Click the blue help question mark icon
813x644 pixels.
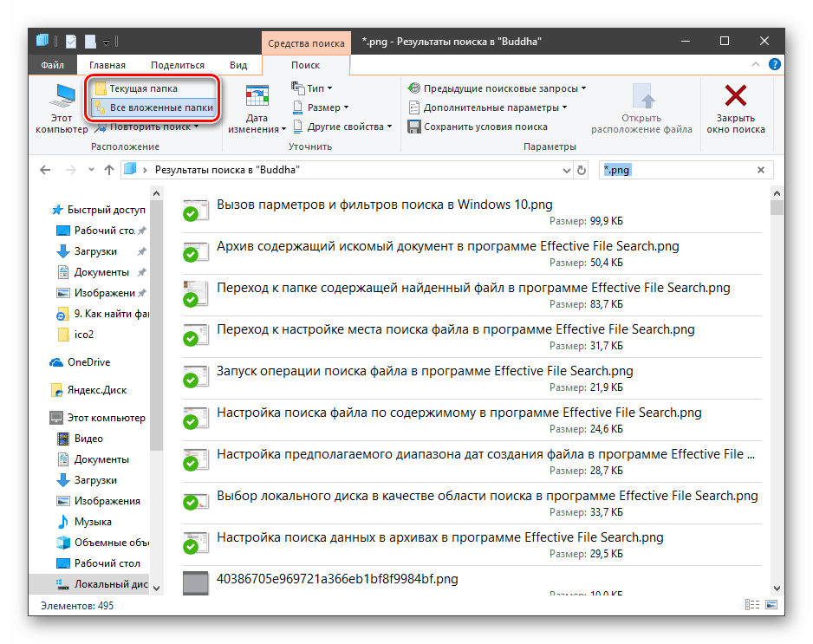point(774,65)
